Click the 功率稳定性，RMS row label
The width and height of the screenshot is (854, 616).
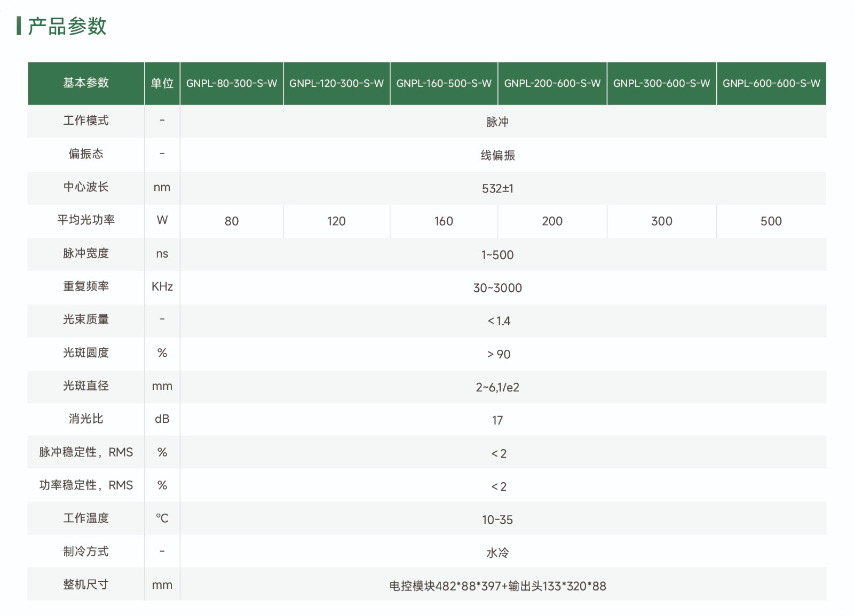tap(85, 485)
